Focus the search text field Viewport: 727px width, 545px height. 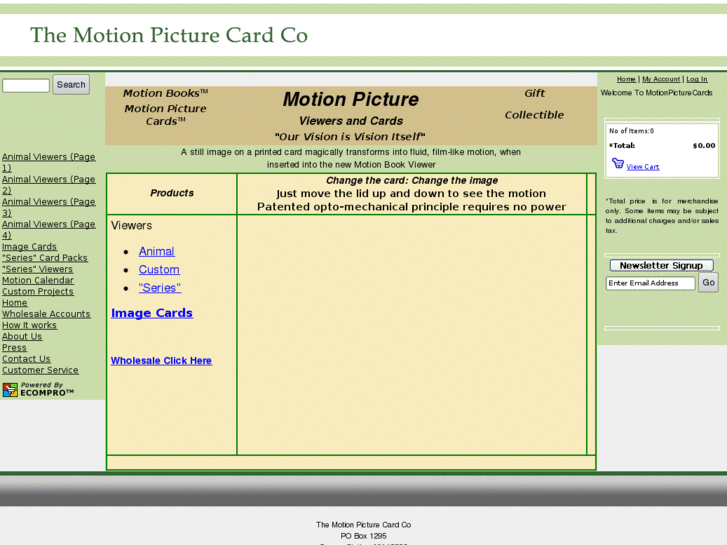click(26, 85)
